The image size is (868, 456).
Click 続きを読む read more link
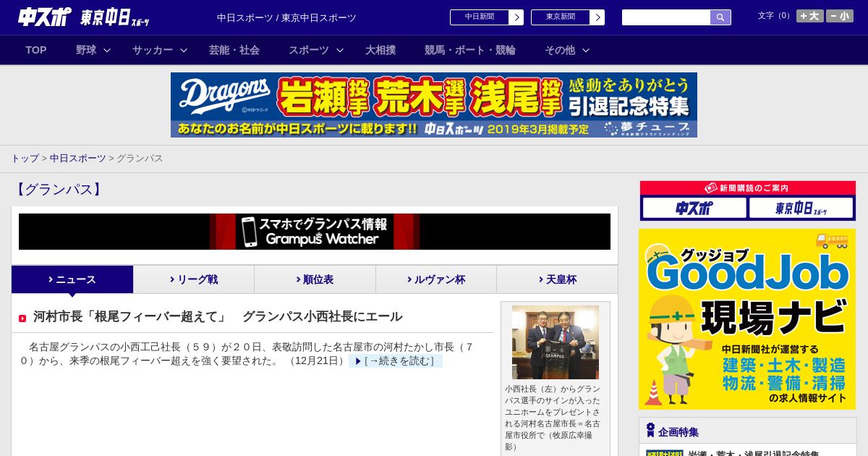(x=396, y=360)
